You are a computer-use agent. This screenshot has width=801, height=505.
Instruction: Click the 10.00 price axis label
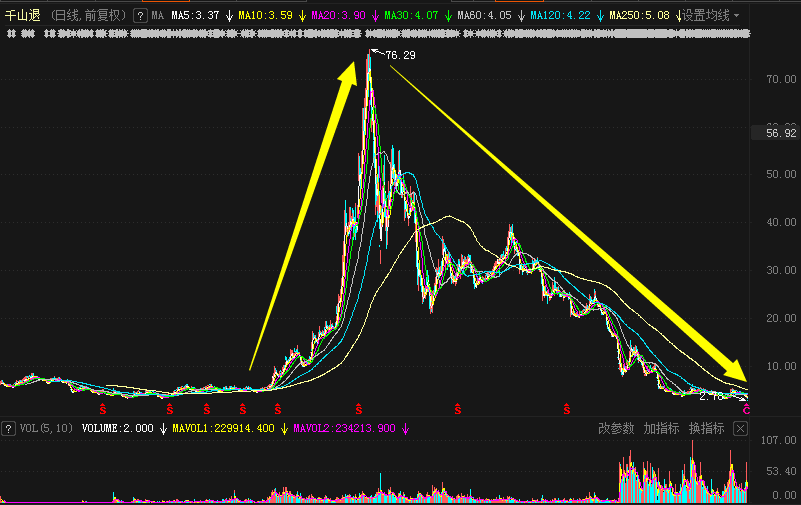pos(781,366)
